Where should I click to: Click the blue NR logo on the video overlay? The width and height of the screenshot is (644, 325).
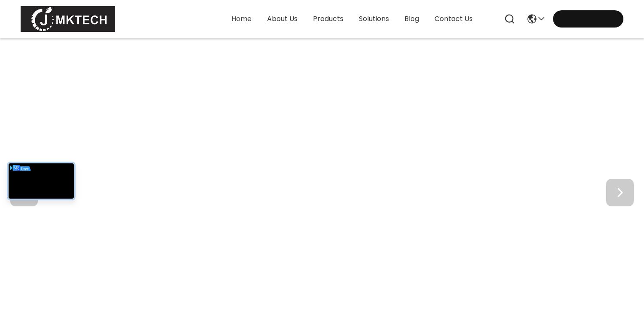pyautogui.click(x=16, y=168)
